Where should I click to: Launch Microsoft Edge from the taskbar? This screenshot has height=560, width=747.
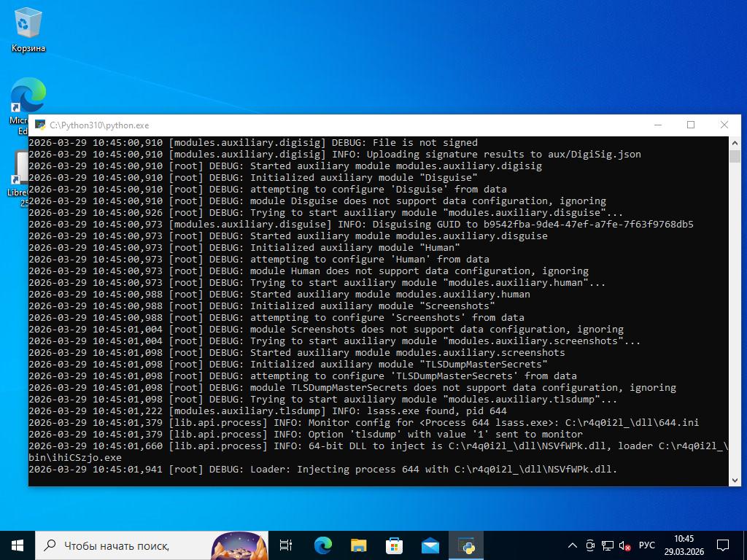322,545
